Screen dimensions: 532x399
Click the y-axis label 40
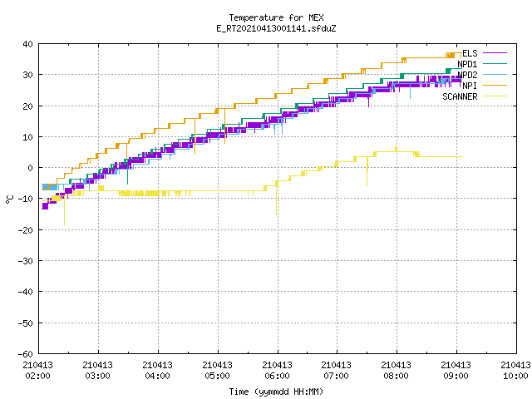click(x=27, y=44)
